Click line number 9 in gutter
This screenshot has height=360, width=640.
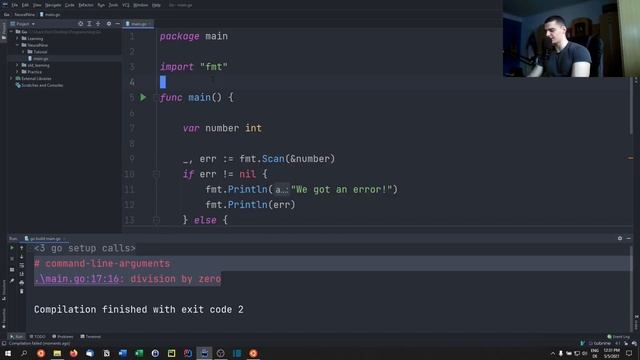click(x=131, y=159)
